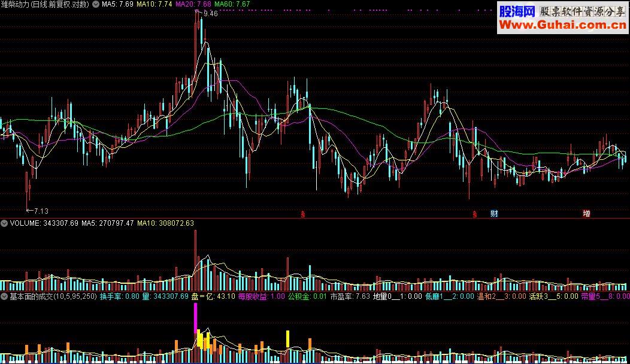Select the MA20: 7.68 label

tap(193, 4)
